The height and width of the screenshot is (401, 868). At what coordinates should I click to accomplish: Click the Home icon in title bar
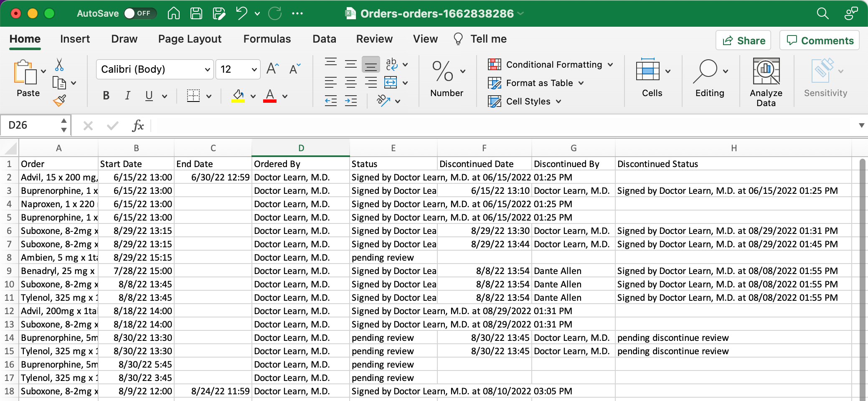173,13
